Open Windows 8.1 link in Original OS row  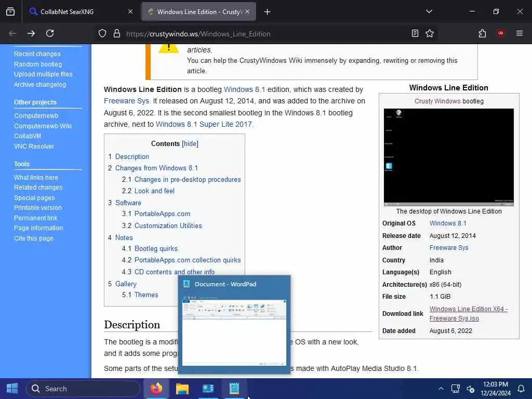coord(448,223)
